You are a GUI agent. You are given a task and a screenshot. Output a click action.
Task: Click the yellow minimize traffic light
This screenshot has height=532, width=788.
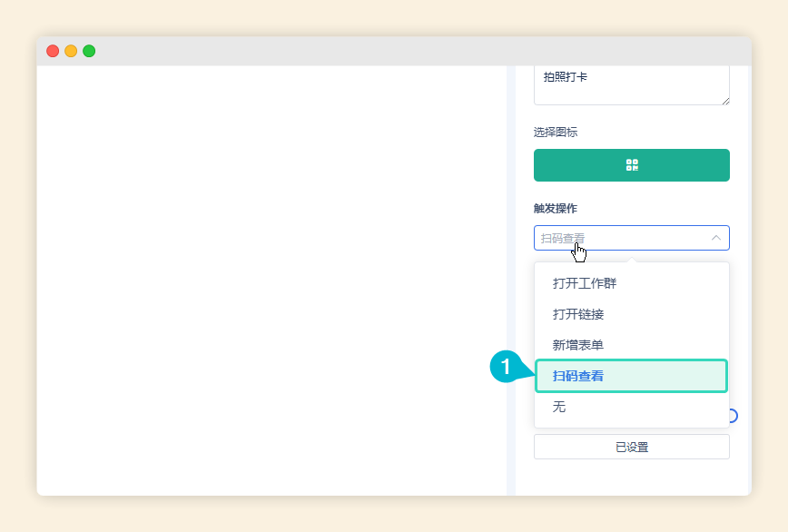pyautogui.click(x=71, y=52)
